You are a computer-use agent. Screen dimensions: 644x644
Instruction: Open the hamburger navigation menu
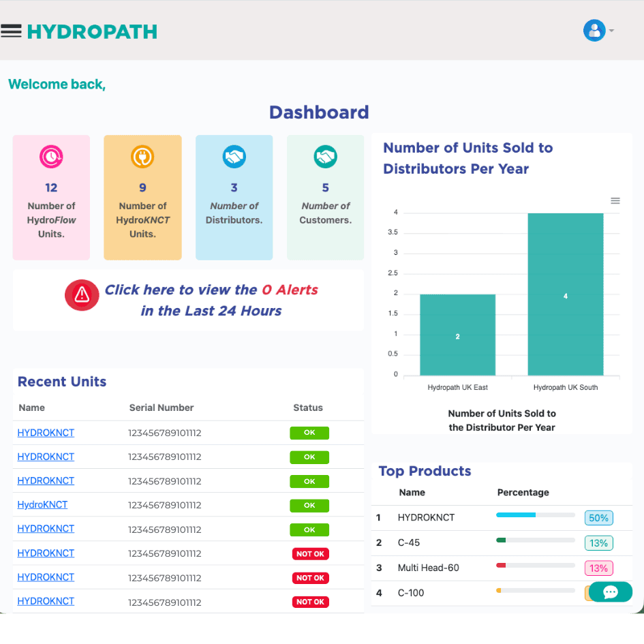tap(12, 31)
